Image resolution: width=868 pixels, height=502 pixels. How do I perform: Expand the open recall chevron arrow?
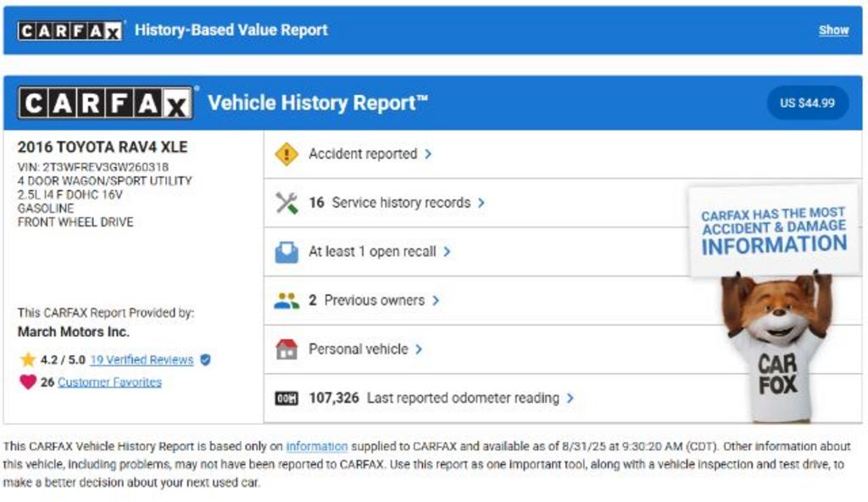[447, 252]
